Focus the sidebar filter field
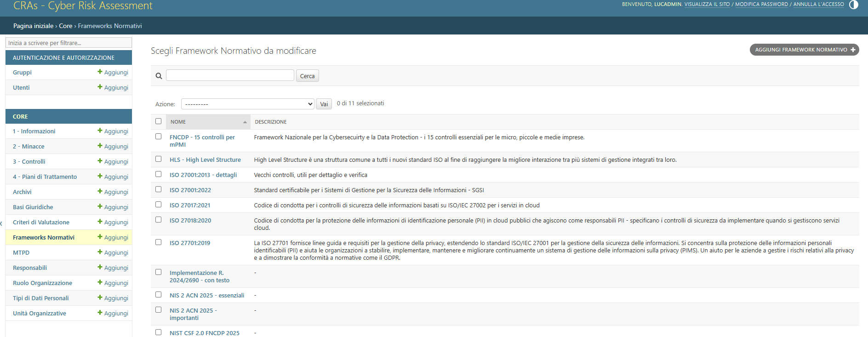 tap(69, 42)
